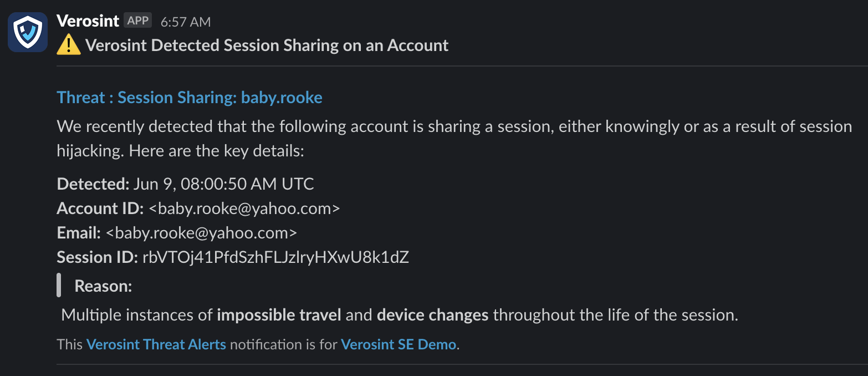The width and height of the screenshot is (868, 376).
Task: Click the 'We recently detected' description paragraph
Action: click(455, 139)
